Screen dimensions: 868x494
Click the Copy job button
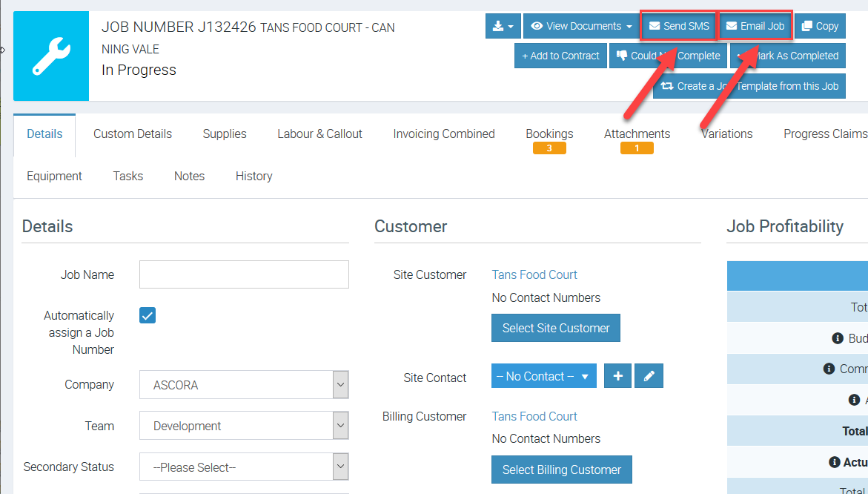(819, 26)
